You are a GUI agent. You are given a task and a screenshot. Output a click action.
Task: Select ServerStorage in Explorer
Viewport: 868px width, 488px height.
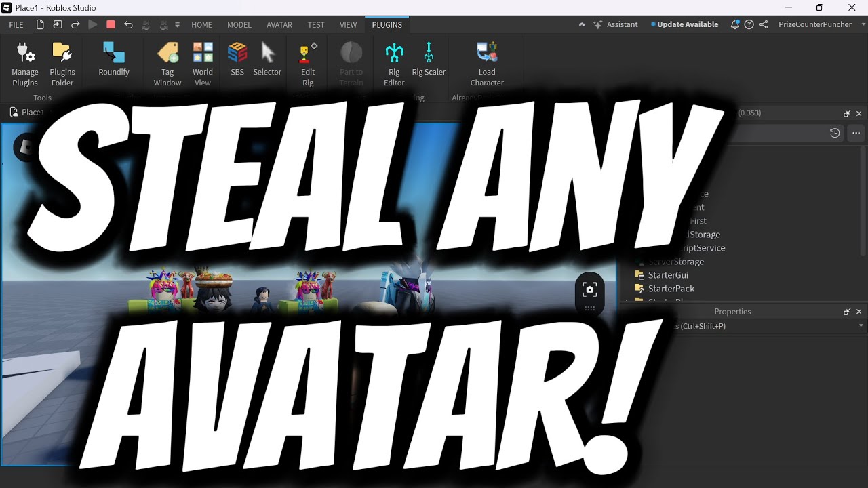click(x=675, y=262)
